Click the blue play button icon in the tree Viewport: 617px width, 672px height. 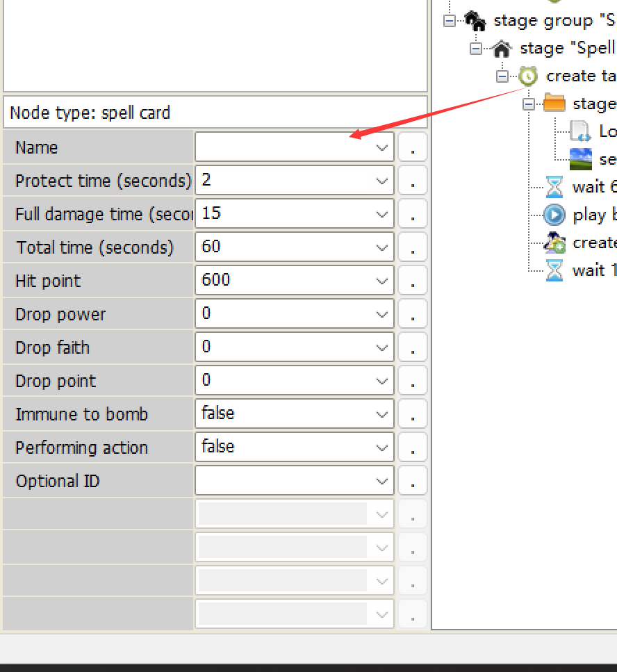pyautogui.click(x=554, y=215)
